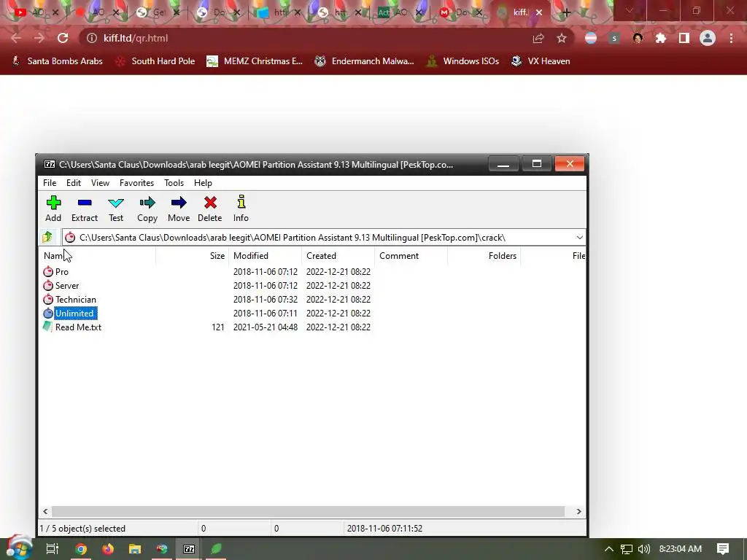Screen dimensions: 747x560
Task: Reload the page in Chrome
Action: [x=63, y=38]
